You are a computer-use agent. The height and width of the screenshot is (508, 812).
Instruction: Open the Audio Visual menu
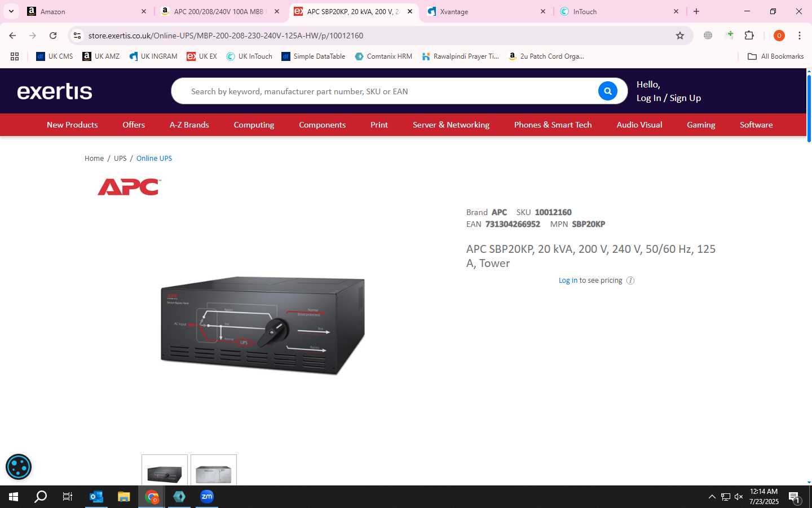(x=639, y=125)
